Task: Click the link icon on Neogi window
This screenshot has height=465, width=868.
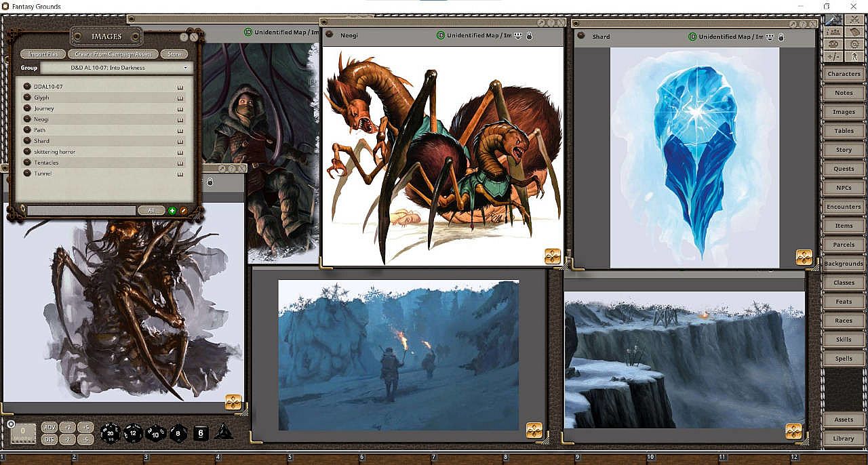Action: [329, 34]
